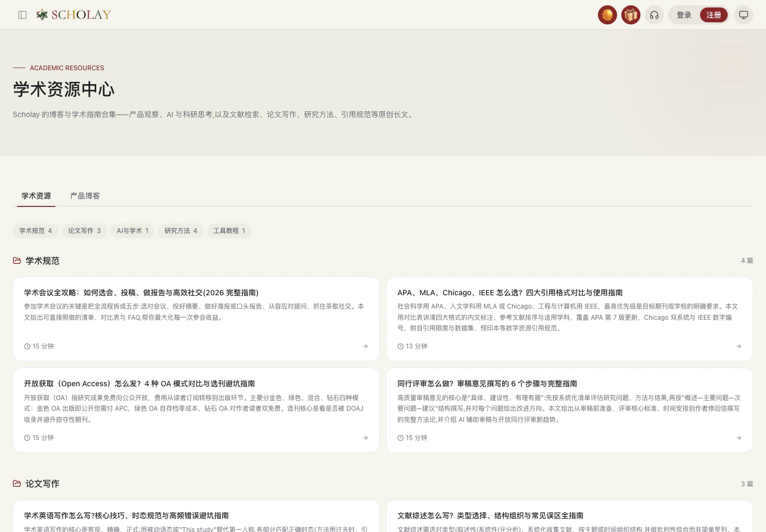The width and height of the screenshot is (766, 532).
Task: Switch to the 产品博客 tab
Action: [x=85, y=196]
